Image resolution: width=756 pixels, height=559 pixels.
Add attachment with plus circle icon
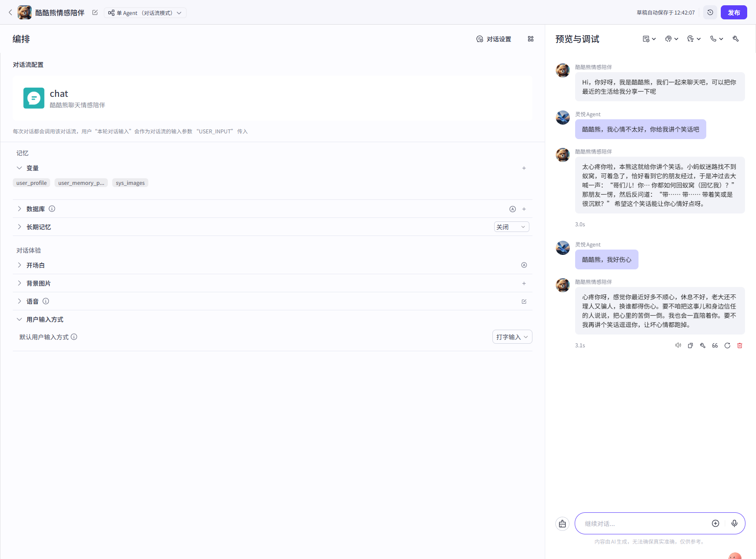[x=716, y=523]
